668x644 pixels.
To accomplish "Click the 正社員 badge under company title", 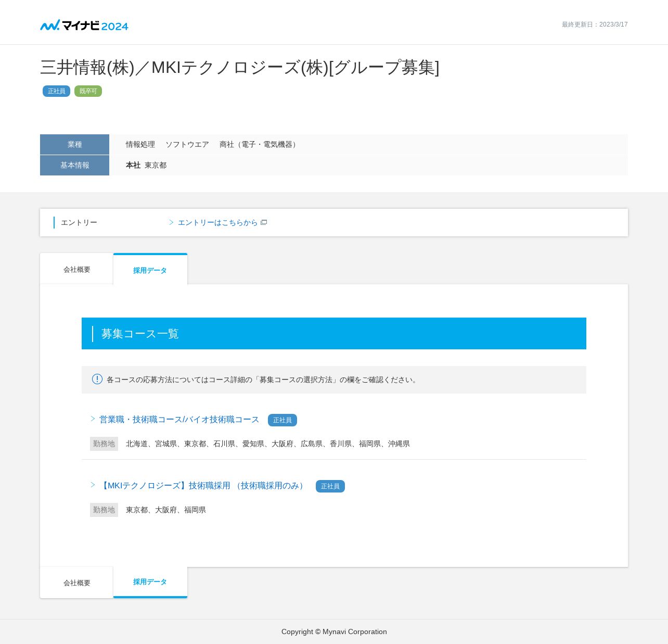I will [56, 91].
